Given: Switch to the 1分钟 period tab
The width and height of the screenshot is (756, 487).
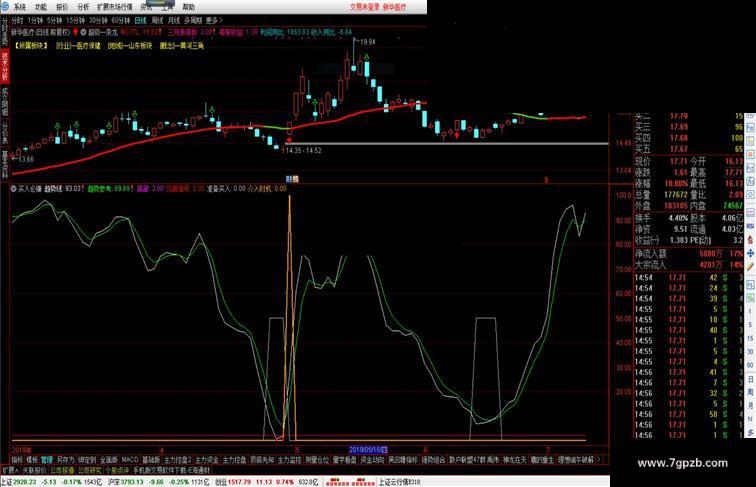Looking at the screenshot, I should [x=35, y=20].
